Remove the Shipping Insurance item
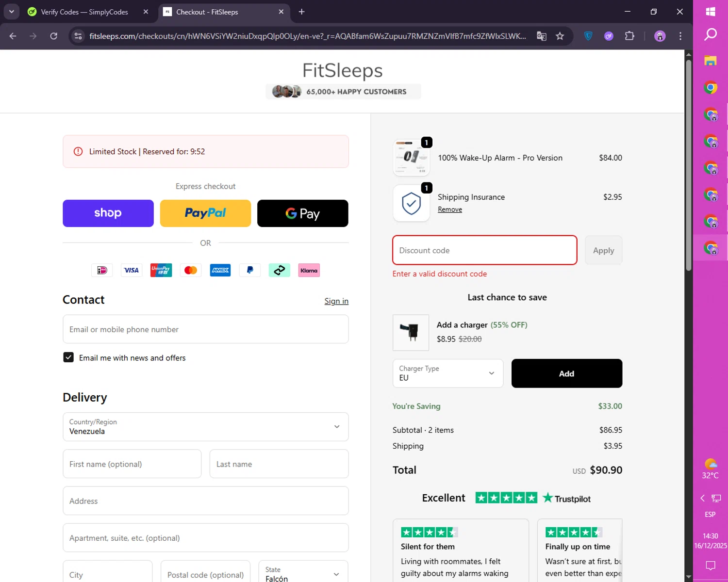Screen dimensions: 728x582 point(450,210)
